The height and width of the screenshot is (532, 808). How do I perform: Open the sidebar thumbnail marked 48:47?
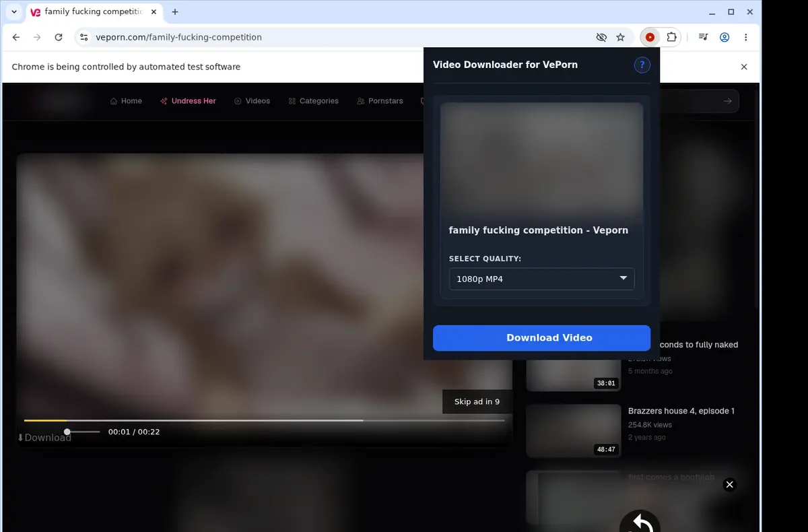pyautogui.click(x=573, y=431)
